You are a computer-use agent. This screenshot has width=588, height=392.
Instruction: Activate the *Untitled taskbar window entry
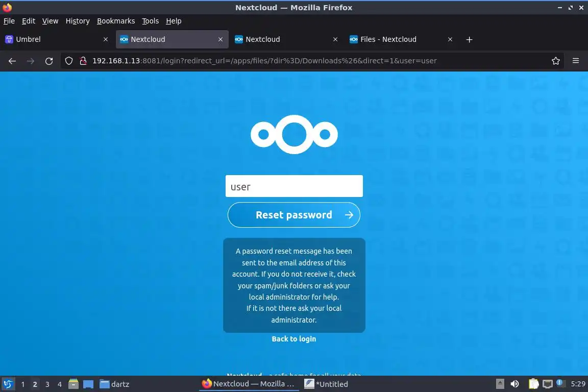[x=326, y=384]
